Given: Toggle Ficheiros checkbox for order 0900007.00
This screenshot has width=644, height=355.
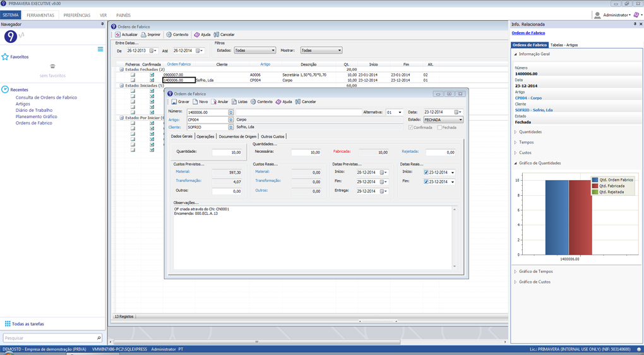Looking at the screenshot, I should tap(133, 75).
